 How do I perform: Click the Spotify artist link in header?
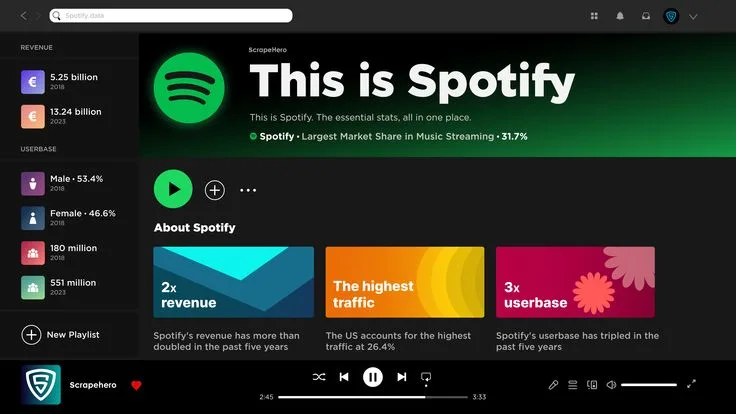point(277,137)
